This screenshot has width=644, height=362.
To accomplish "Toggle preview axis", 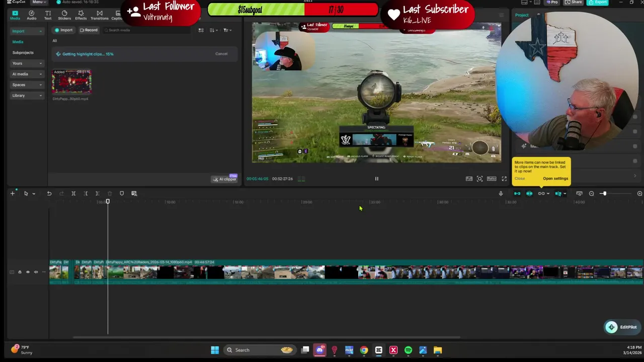I will click(x=558, y=194).
